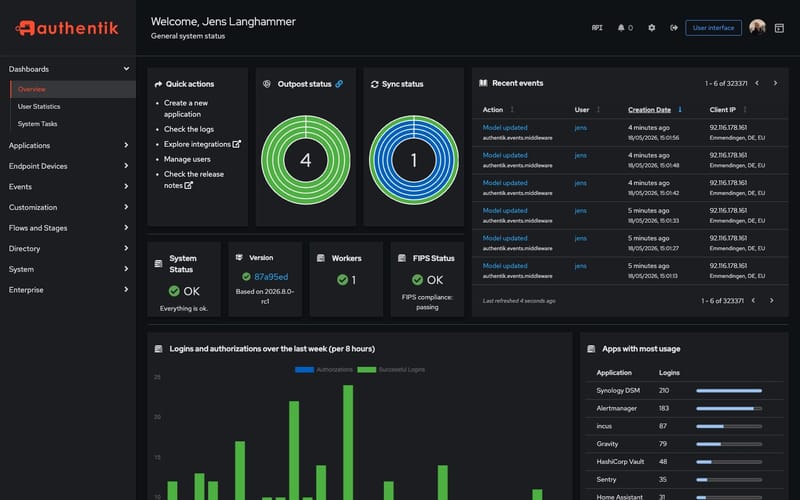
Task: Click external link icon beside Explore integrations
Action: [x=237, y=144]
